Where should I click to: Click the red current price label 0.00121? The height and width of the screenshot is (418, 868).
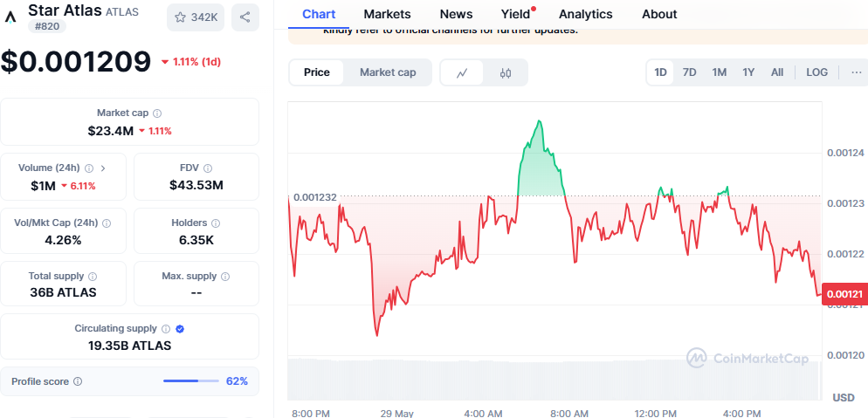click(844, 295)
